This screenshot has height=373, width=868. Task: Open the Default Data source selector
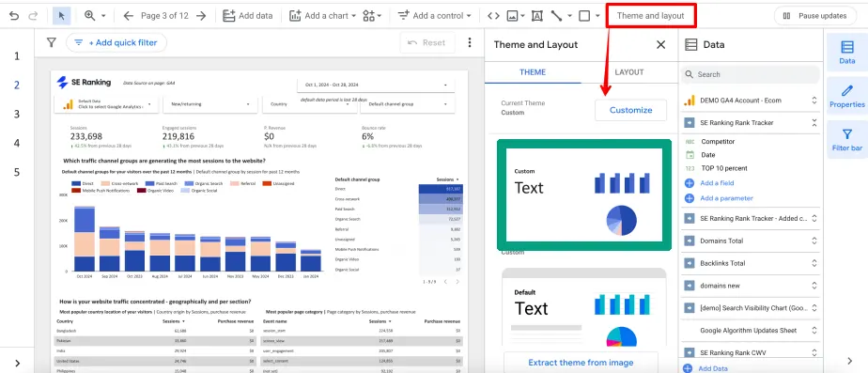pyautogui.click(x=106, y=104)
